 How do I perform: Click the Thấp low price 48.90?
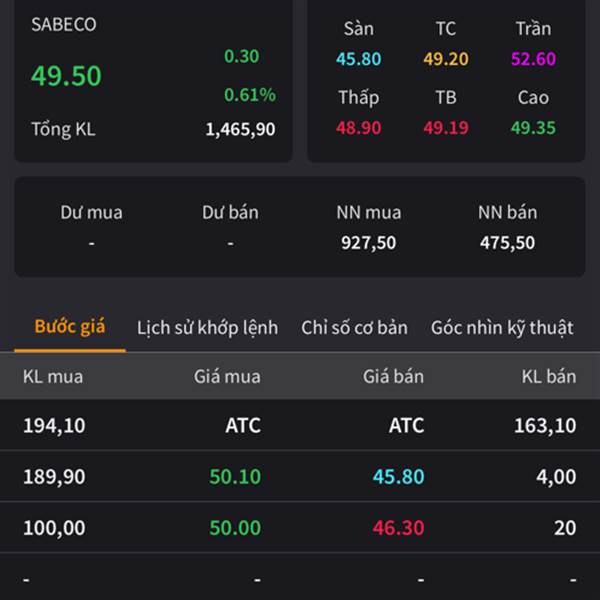pos(359,128)
